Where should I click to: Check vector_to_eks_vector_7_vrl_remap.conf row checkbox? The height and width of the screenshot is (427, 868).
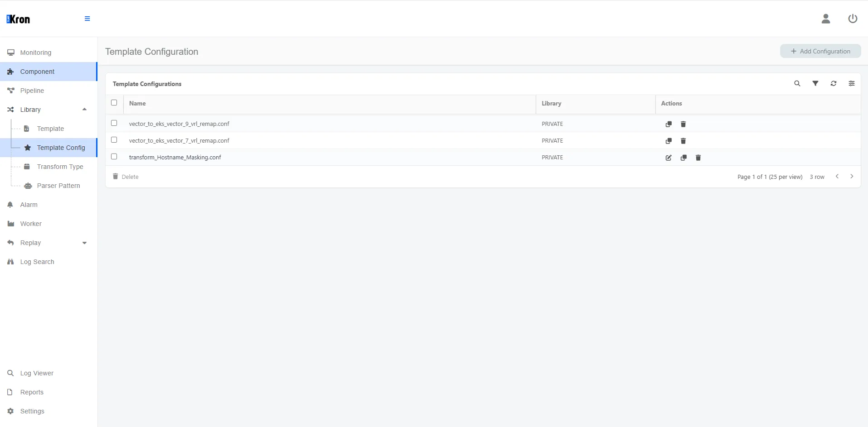pos(114,140)
